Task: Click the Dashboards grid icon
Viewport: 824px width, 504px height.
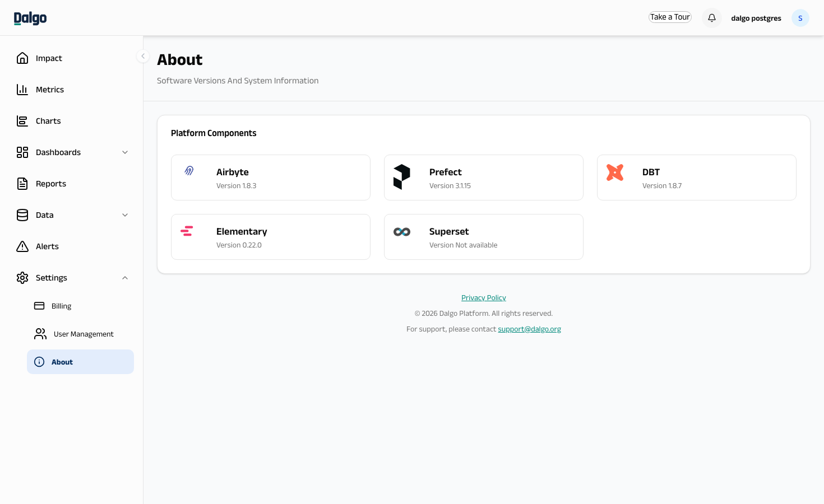Action: coord(22,152)
